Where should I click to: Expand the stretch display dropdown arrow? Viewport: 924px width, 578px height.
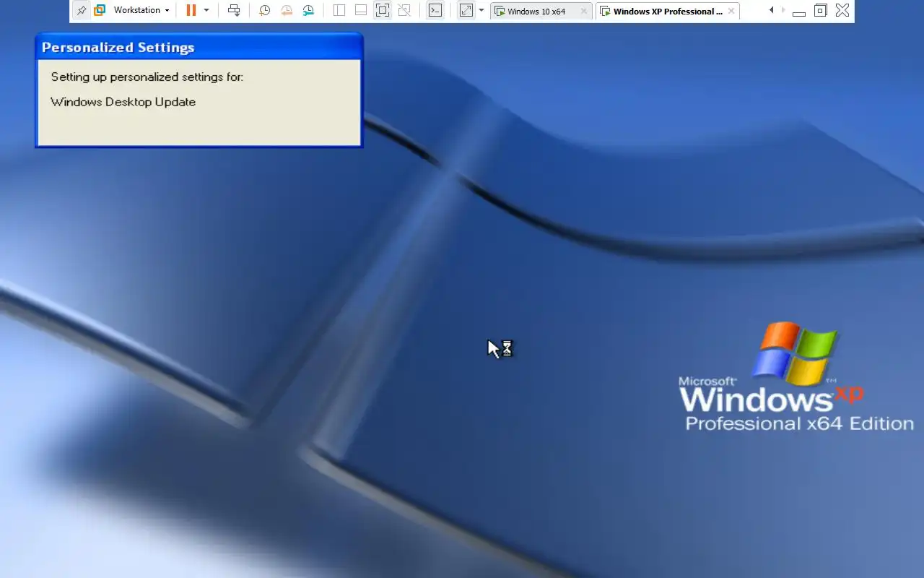click(481, 11)
